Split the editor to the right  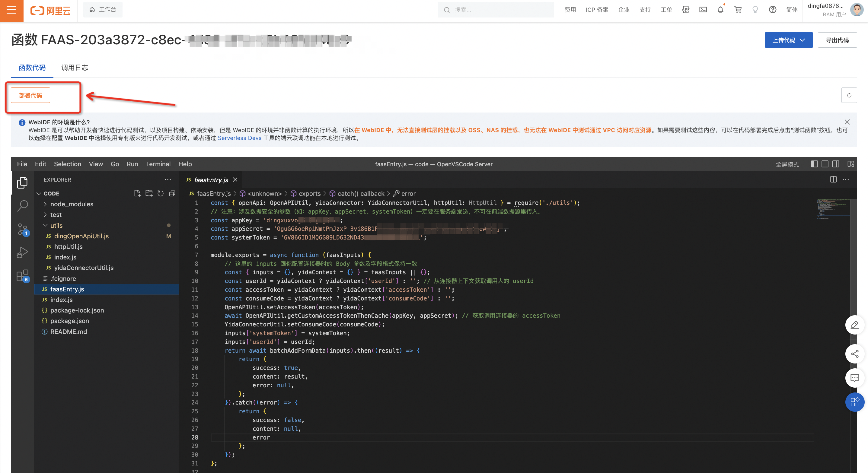click(833, 179)
